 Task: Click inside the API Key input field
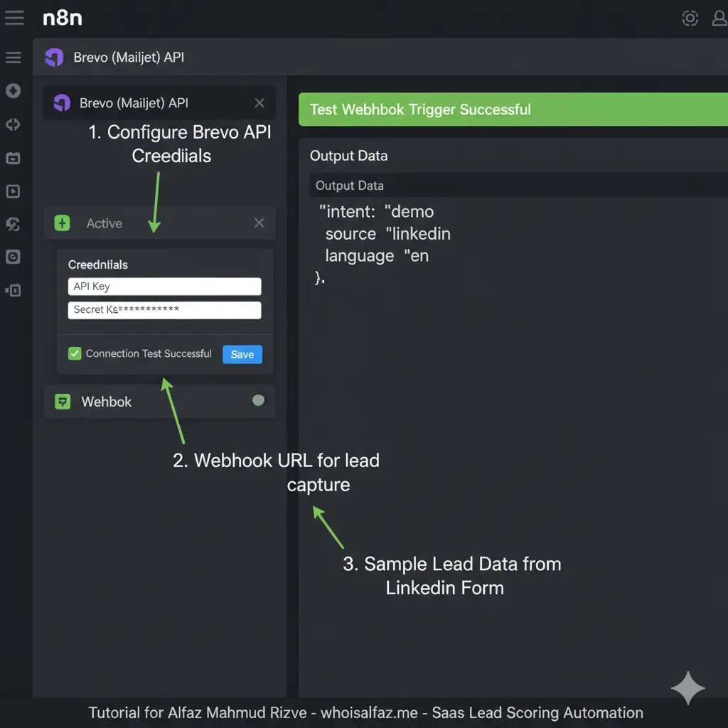pyautogui.click(x=164, y=286)
